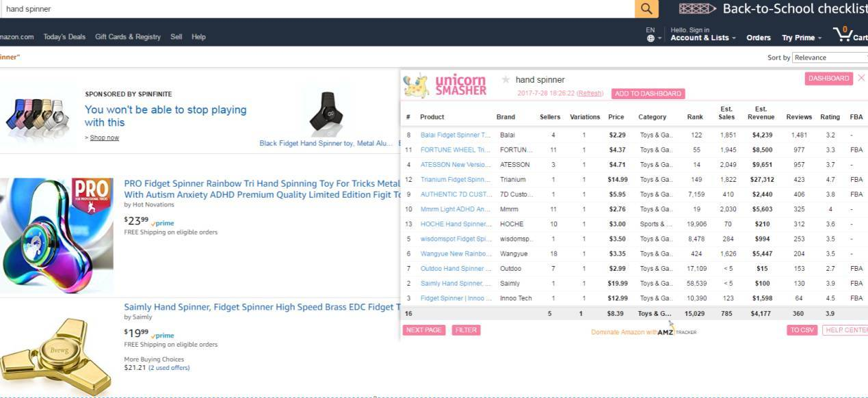Screen dimensions: 868x398
Task: Open Mmrm Light ADHD product link
Action: 455,209
